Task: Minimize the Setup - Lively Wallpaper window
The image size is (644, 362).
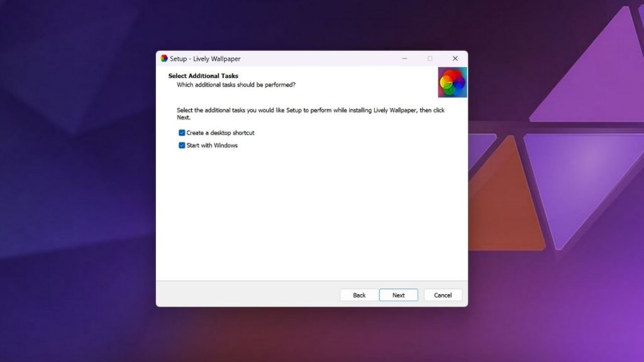Action: [404, 58]
